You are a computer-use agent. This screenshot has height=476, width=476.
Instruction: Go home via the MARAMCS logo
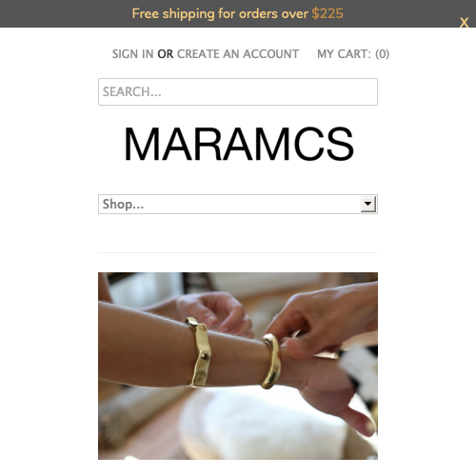[x=239, y=144]
